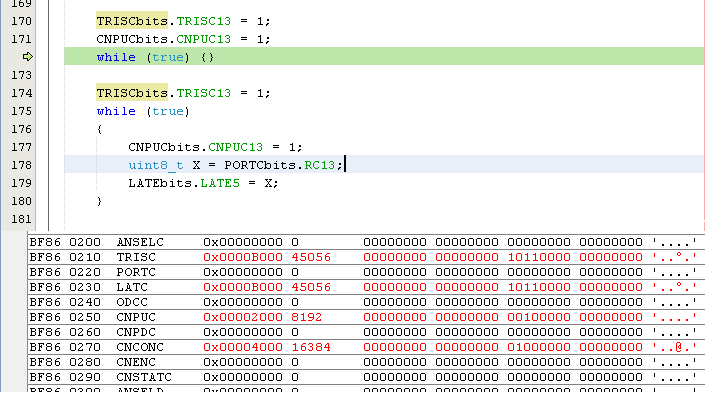
Task: Click address BF86 0290 in CNSTATC row
Action: (65, 377)
